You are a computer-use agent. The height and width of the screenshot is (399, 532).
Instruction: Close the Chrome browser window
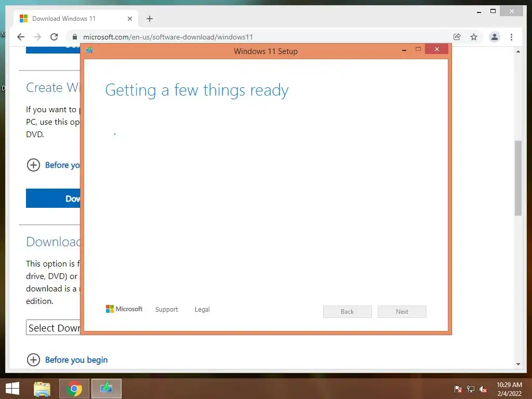point(512,11)
